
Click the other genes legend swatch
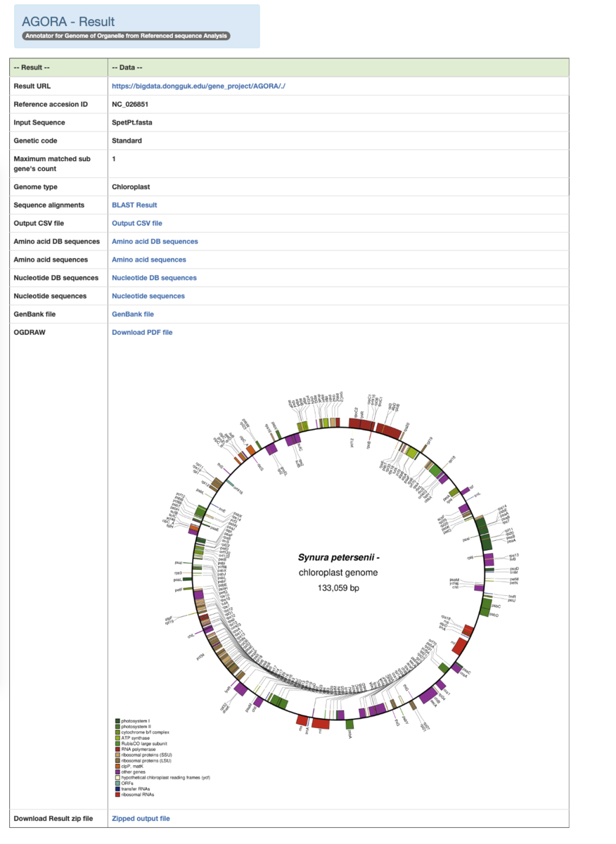coord(117,772)
